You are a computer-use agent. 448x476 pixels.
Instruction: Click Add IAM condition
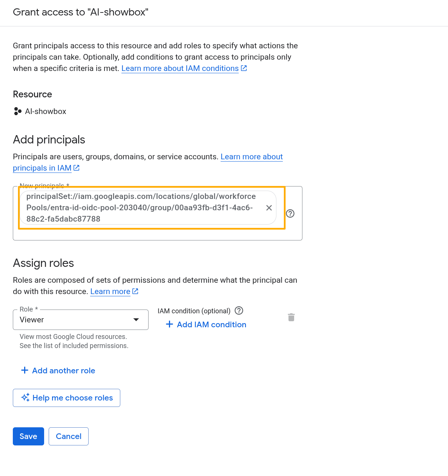(x=211, y=324)
